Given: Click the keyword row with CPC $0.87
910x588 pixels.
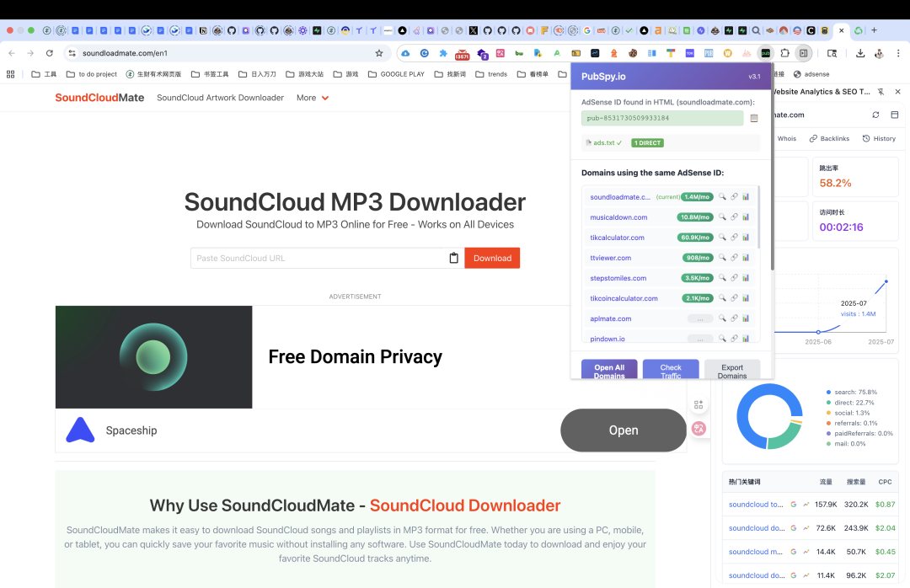Looking at the screenshot, I should pos(811,505).
